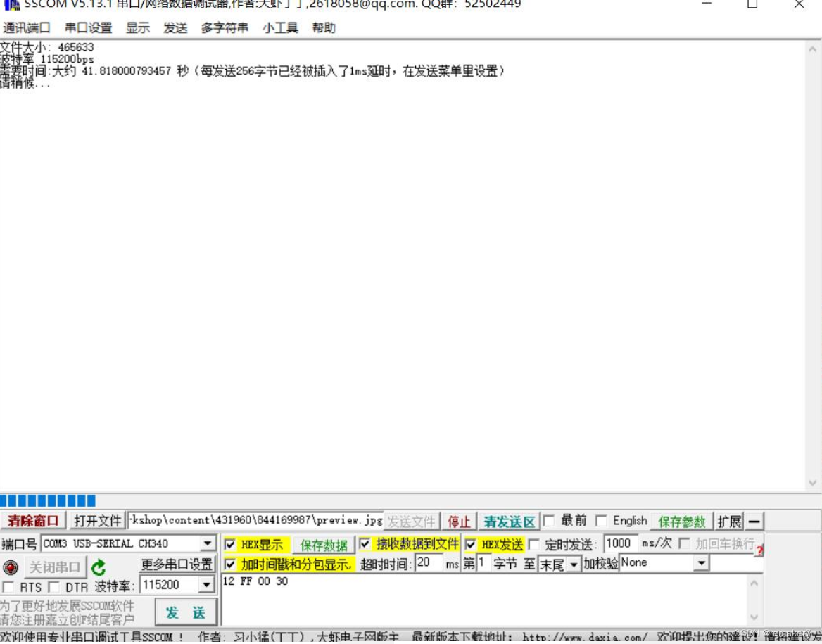The image size is (822, 644).
Task: Click the send text area with 12 FF 00 30
Action: (x=484, y=600)
